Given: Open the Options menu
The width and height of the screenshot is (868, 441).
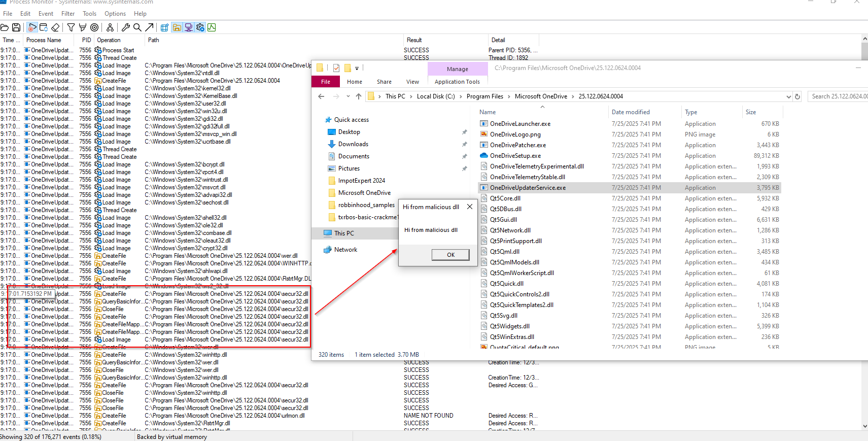Looking at the screenshot, I should 115,14.
